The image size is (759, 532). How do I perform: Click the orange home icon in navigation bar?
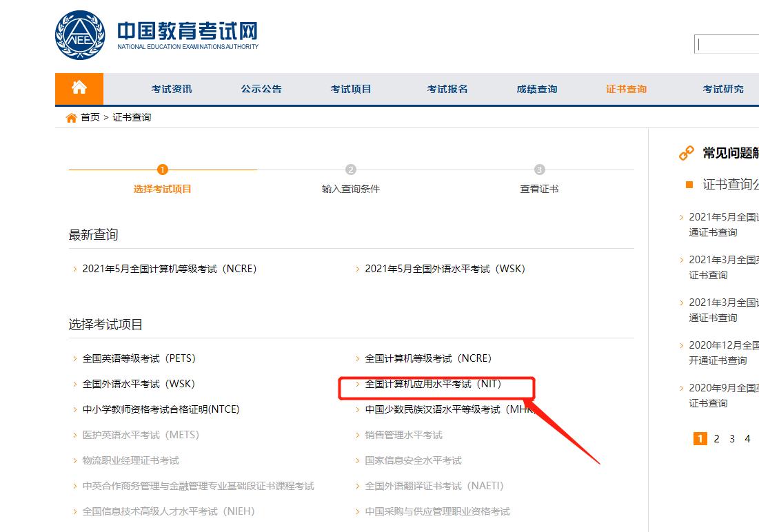78,88
